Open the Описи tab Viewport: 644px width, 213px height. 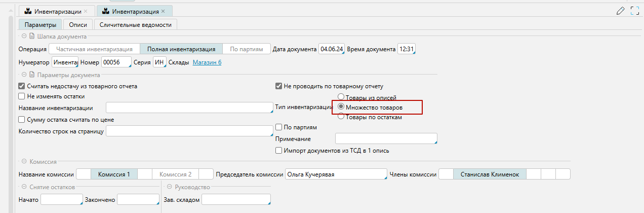click(78, 24)
